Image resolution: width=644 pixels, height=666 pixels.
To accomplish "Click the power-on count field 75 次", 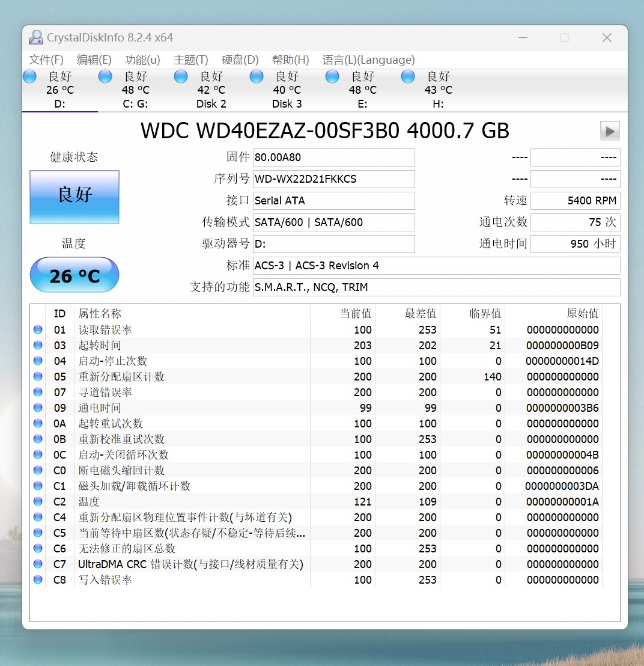I will pos(576,222).
